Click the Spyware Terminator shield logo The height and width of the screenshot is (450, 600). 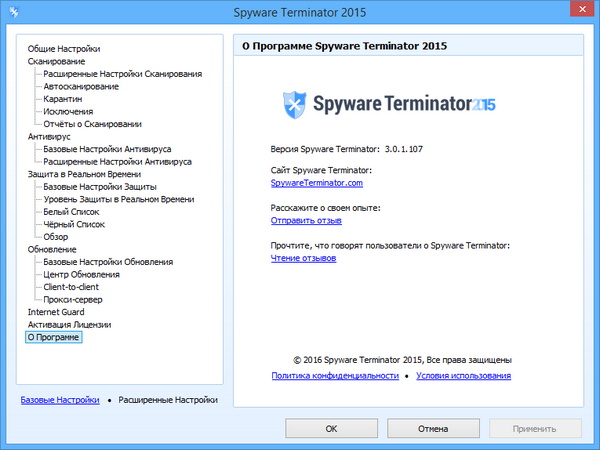[294, 104]
